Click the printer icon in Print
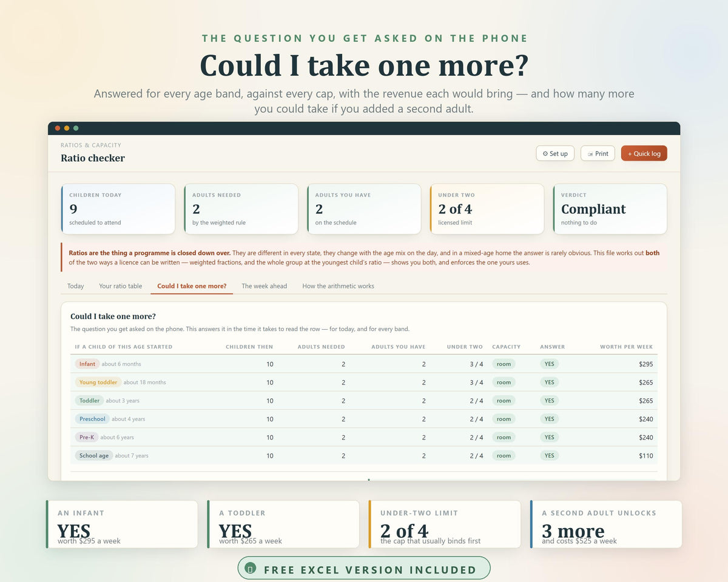Image resolution: width=728 pixels, height=582 pixels. pos(590,153)
